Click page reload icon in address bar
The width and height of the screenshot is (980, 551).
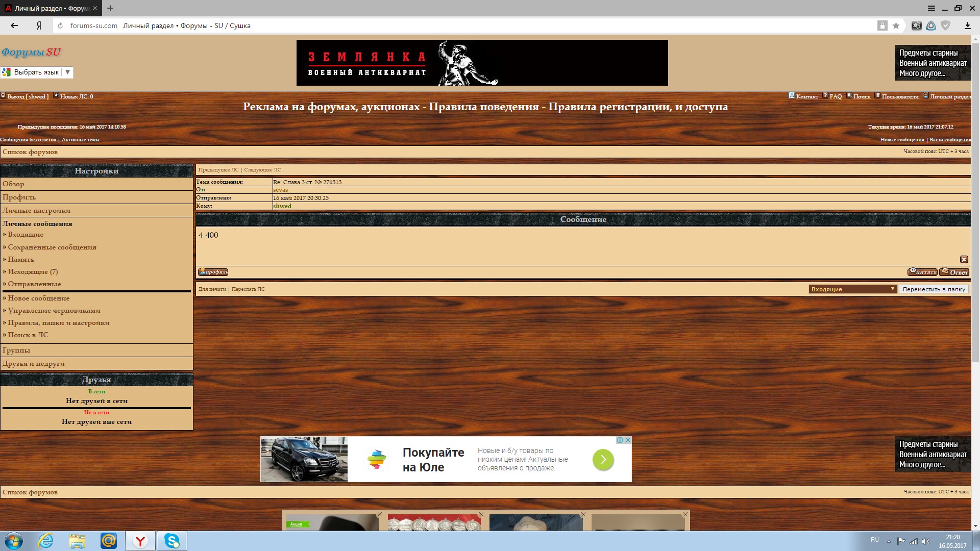point(60,26)
